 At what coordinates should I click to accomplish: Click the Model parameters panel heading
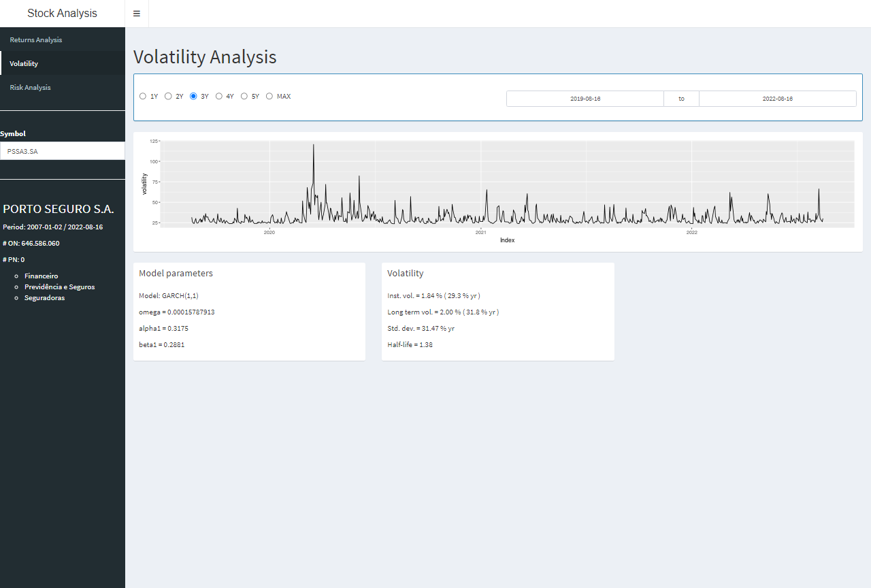point(176,273)
